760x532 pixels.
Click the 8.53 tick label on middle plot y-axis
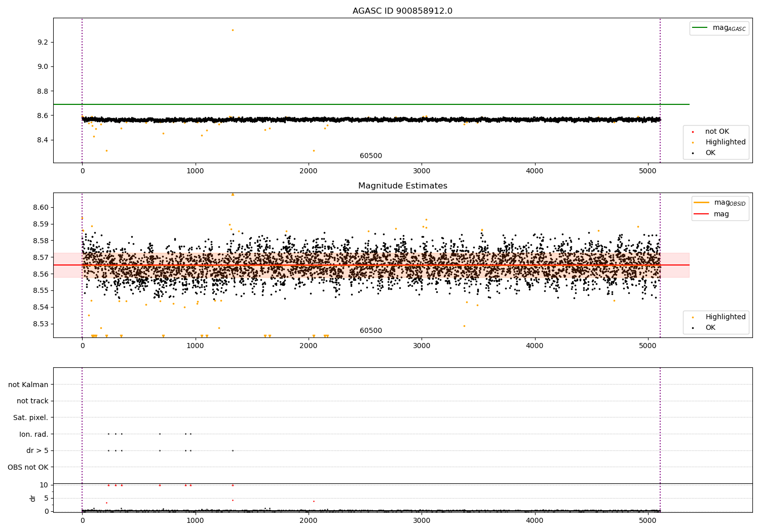[41, 324]
